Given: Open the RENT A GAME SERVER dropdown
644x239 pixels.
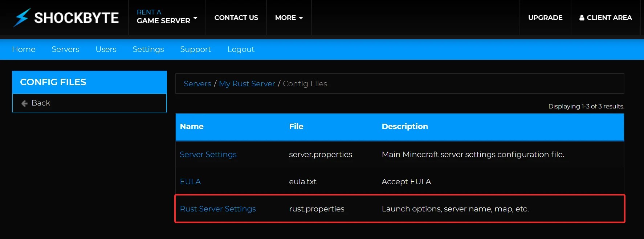Looking at the screenshot, I should click(165, 17).
